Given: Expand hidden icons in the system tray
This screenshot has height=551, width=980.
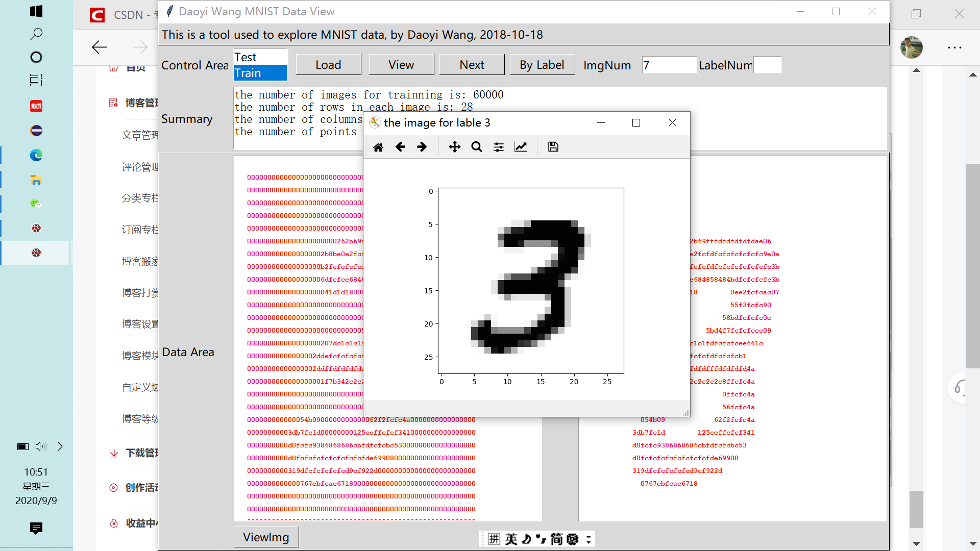Looking at the screenshot, I should (60, 446).
